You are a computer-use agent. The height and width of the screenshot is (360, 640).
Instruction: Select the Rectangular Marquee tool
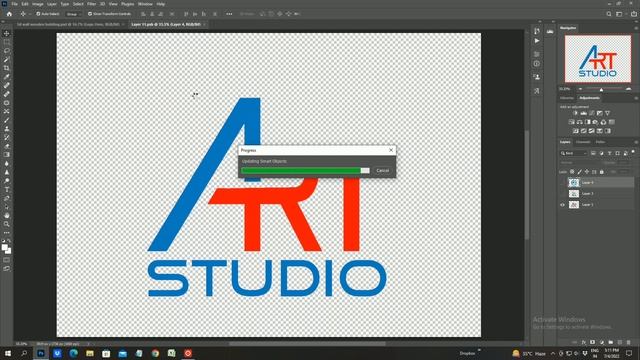tap(7, 42)
